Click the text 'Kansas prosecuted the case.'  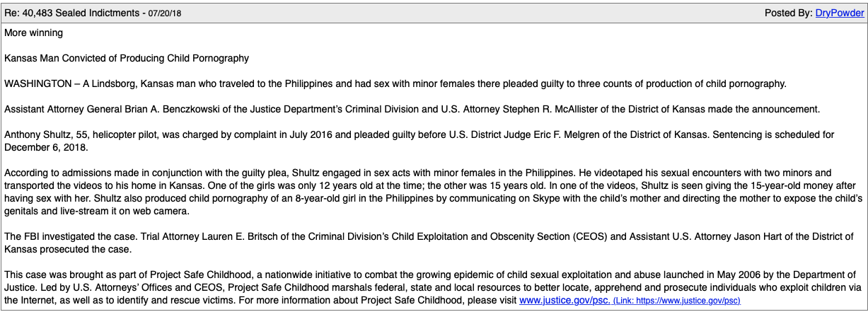click(69, 250)
